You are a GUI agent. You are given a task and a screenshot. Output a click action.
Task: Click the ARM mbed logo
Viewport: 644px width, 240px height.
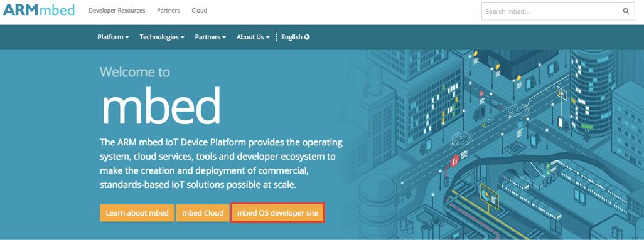(x=39, y=9)
